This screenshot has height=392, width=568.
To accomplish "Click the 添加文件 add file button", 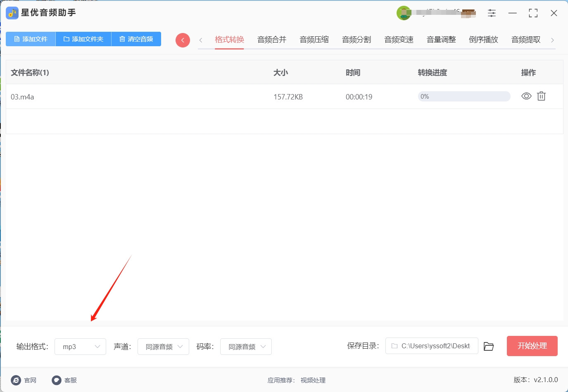I will (x=31, y=39).
